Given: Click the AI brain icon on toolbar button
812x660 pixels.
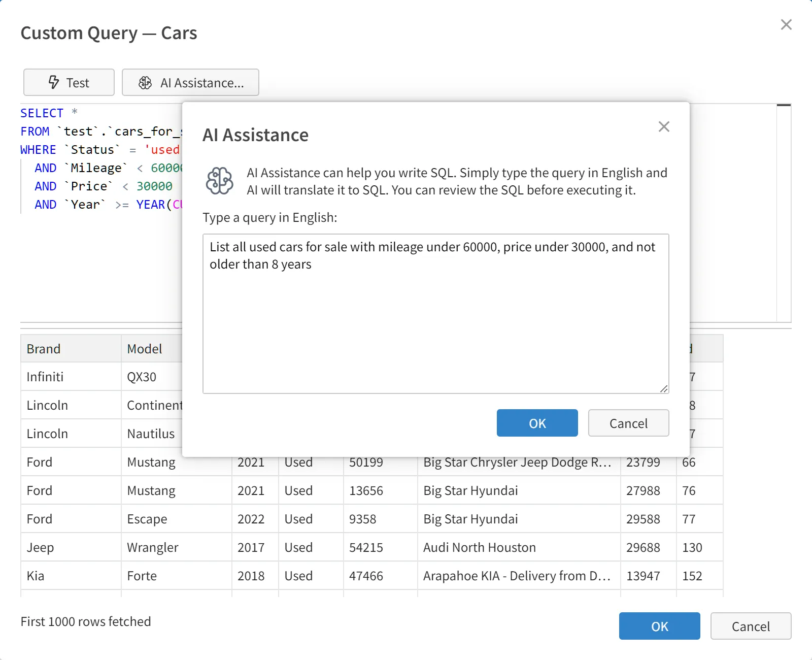Looking at the screenshot, I should tap(145, 83).
